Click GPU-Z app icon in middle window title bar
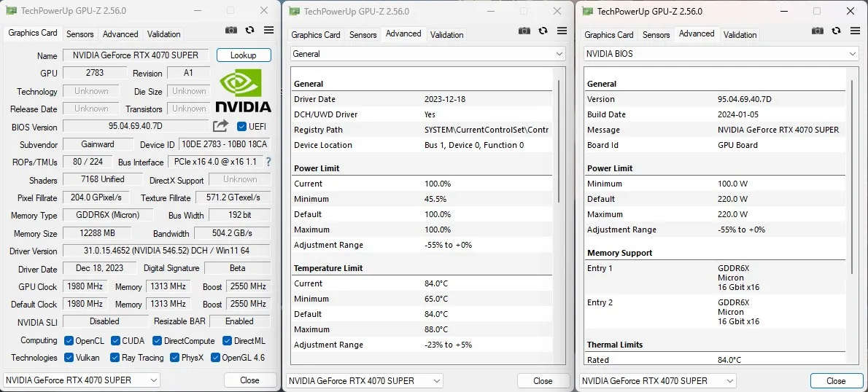 click(x=295, y=11)
